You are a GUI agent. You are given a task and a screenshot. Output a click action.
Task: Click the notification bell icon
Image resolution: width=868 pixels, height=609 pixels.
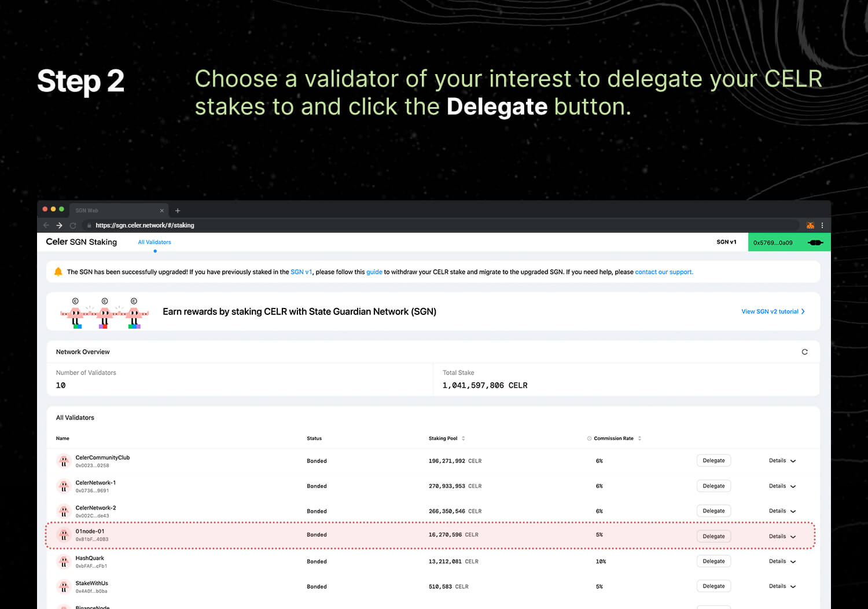[x=58, y=272]
